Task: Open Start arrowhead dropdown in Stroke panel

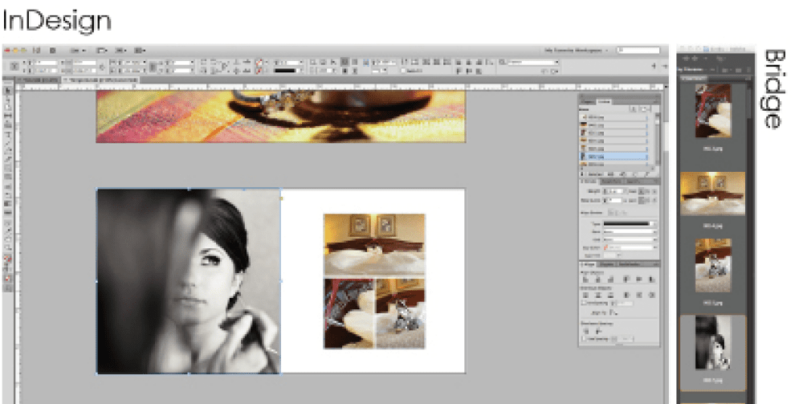Action: 629,232
